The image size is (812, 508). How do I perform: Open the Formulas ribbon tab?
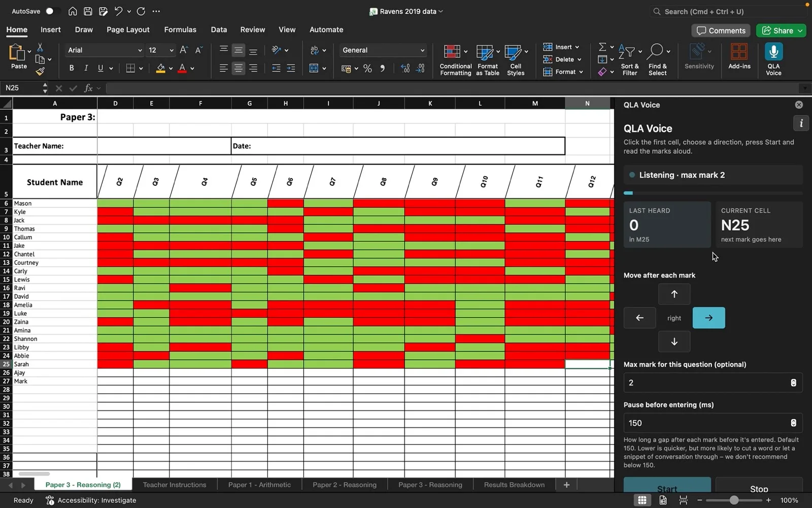(x=180, y=29)
